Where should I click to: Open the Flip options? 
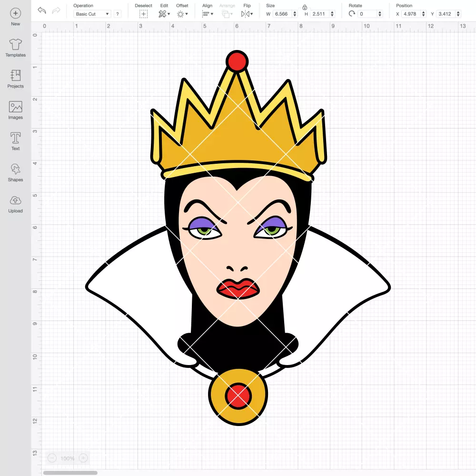click(247, 14)
